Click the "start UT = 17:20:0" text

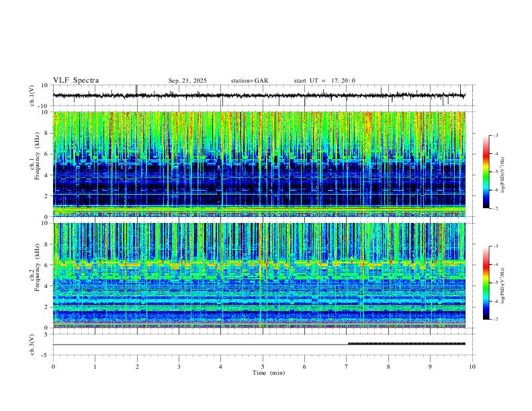[324, 81]
